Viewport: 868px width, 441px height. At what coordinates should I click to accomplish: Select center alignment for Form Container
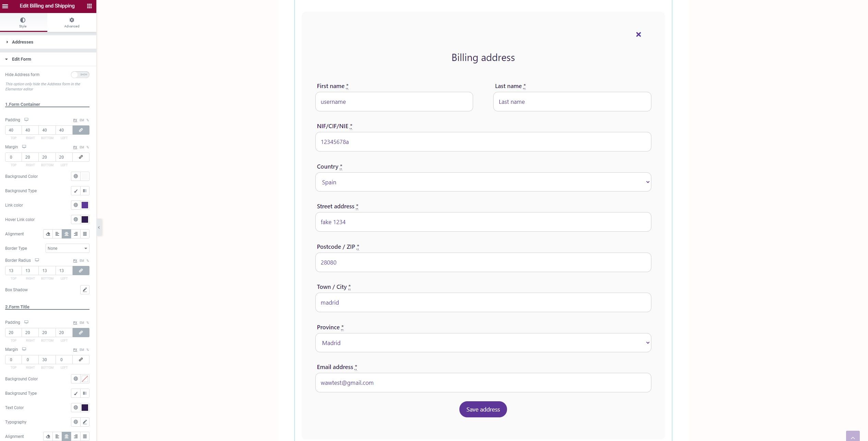click(x=67, y=234)
